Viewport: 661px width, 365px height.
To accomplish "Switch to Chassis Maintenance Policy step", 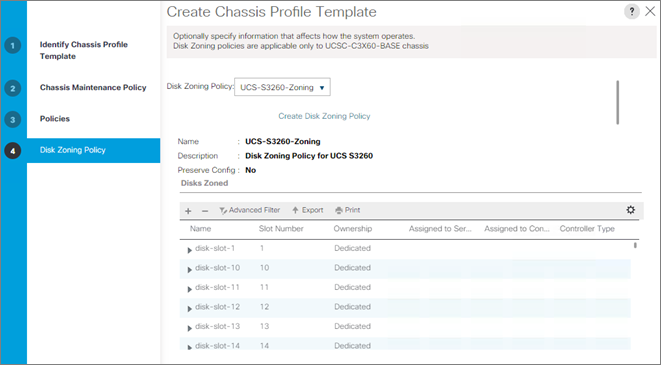I will 93,88.
